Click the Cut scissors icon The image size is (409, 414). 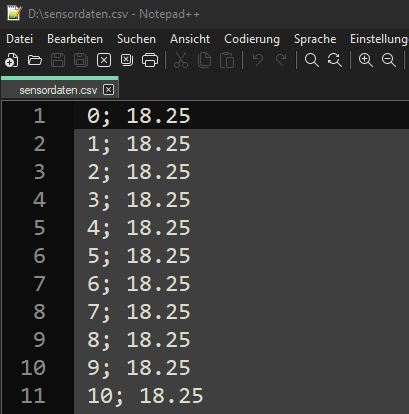coord(181,60)
